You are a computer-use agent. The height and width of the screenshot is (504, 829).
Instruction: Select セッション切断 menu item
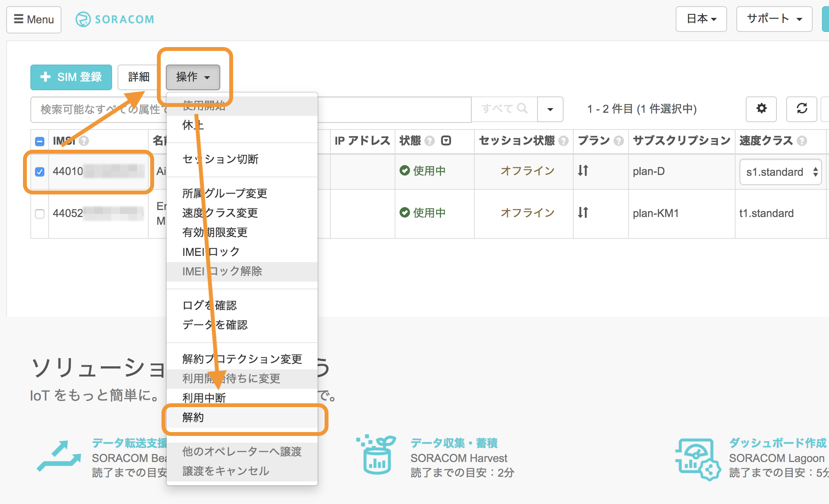pos(242,159)
